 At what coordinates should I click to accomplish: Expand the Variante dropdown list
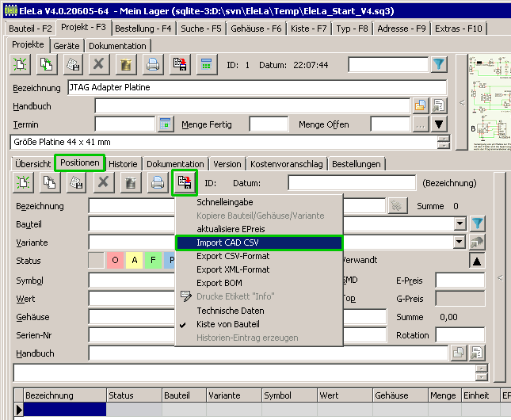coord(460,242)
